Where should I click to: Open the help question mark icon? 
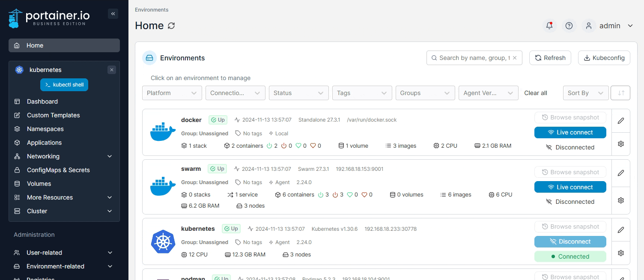coord(569,26)
